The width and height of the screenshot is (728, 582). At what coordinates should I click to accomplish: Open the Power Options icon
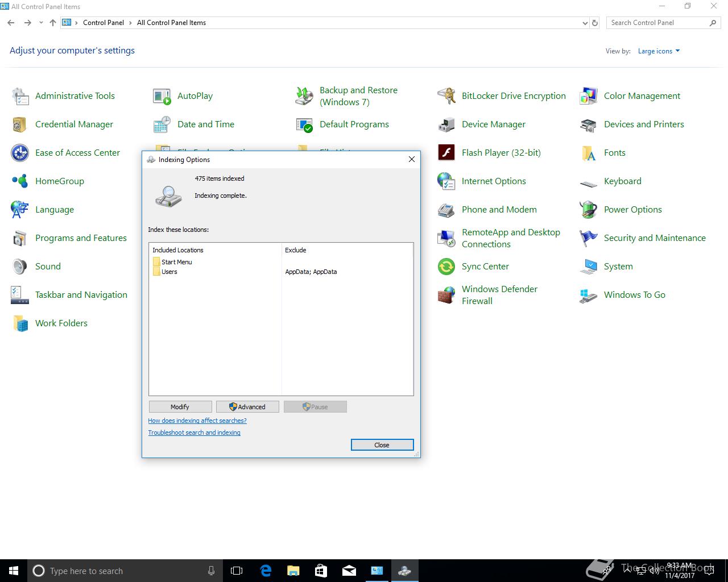pos(589,210)
